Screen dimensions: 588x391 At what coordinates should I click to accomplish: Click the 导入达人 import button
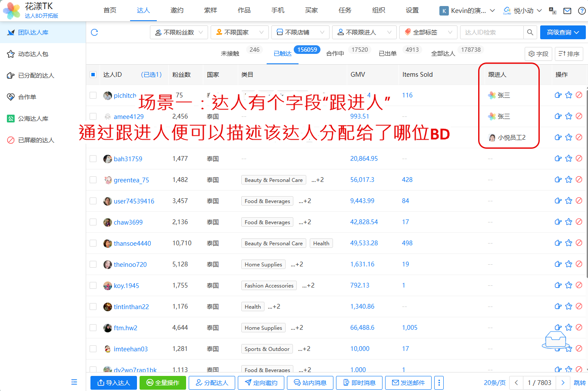coord(114,382)
